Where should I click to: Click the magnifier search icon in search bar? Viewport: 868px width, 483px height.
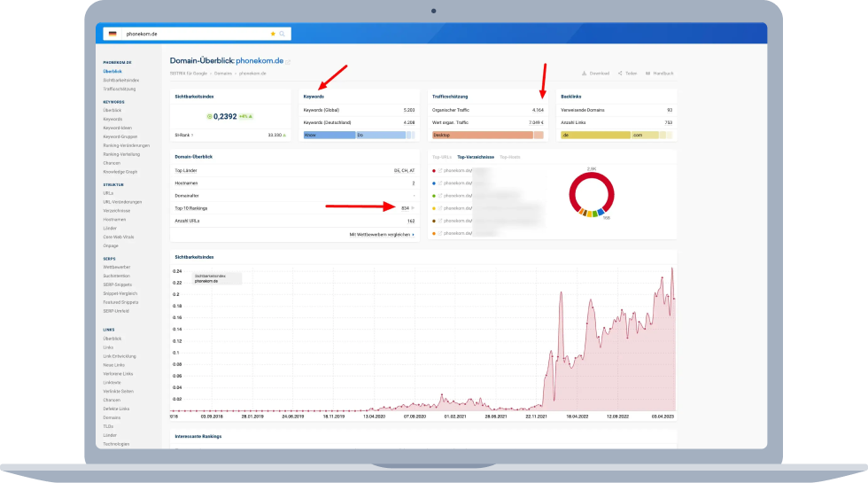point(282,34)
